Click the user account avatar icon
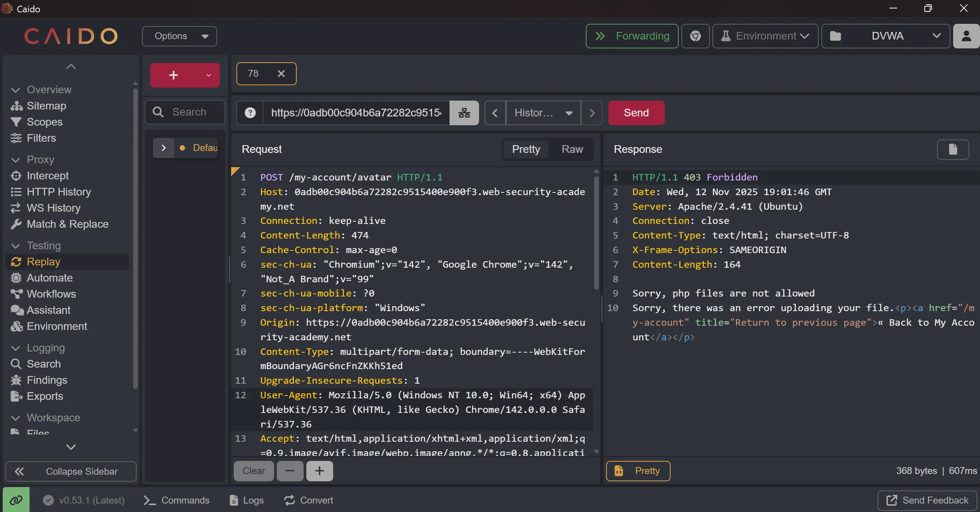This screenshot has height=512, width=980. [966, 36]
